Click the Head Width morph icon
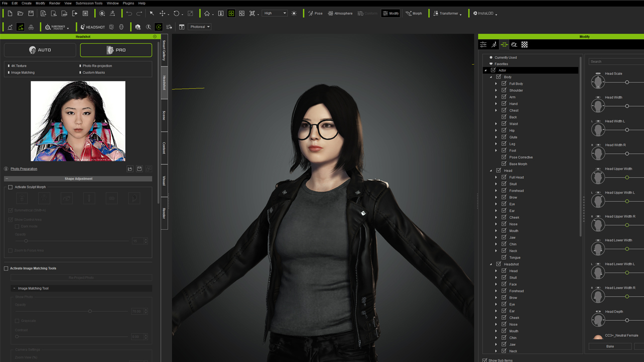This screenshot has width=644, height=362. (598, 105)
